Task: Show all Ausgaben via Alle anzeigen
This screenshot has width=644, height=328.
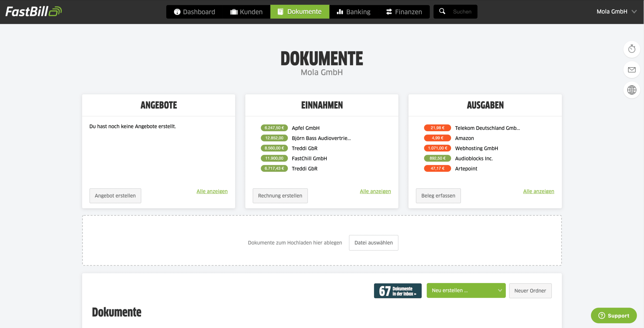Action: (x=539, y=191)
